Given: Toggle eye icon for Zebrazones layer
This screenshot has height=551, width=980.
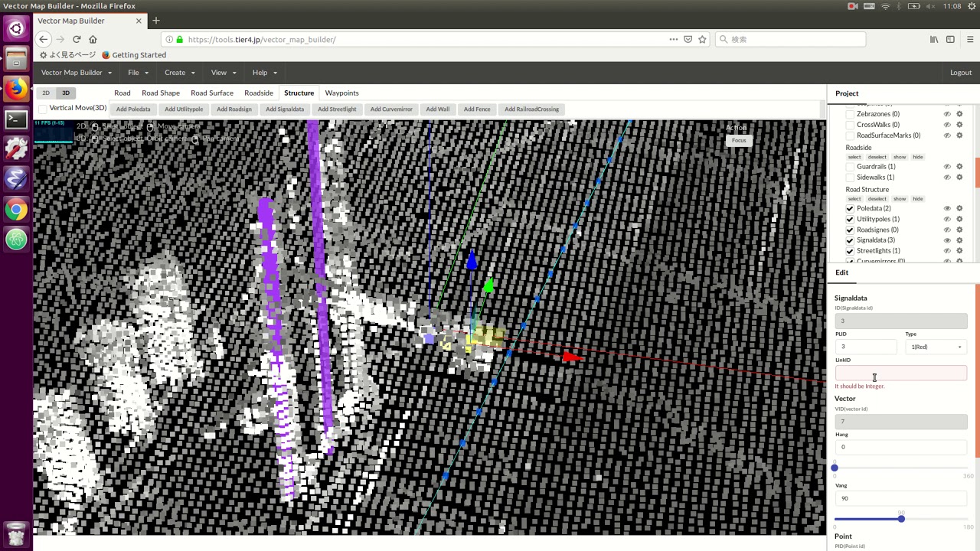Looking at the screenshot, I should (x=947, y=114).
